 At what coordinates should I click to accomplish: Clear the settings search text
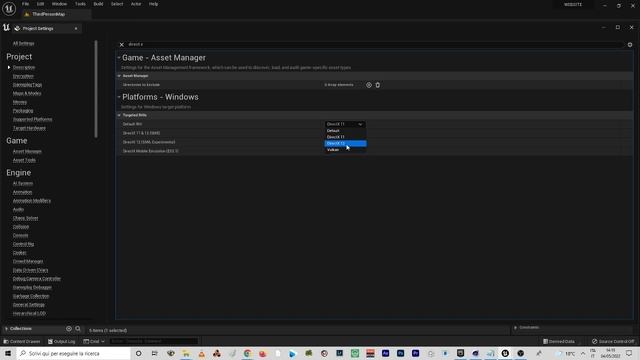122,44
